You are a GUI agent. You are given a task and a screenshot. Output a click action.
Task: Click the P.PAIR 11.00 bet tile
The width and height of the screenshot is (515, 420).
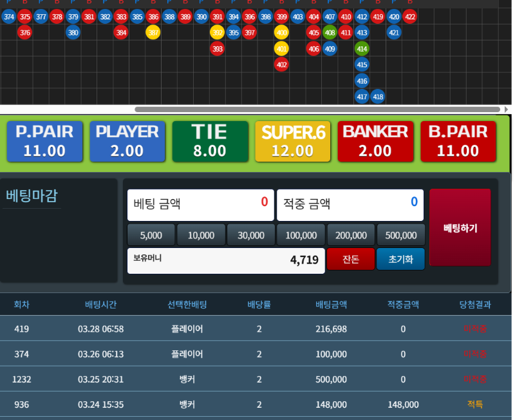[45, 142]
